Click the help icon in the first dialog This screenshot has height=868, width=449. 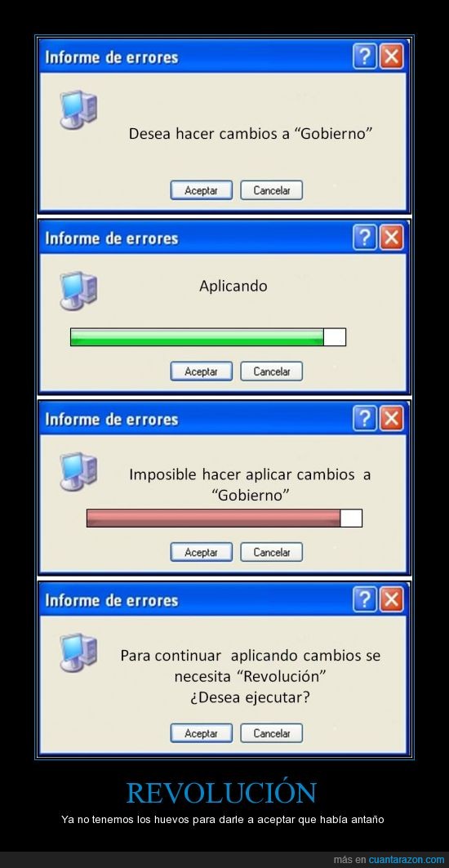pyautogui.click(x=365, y=57)
